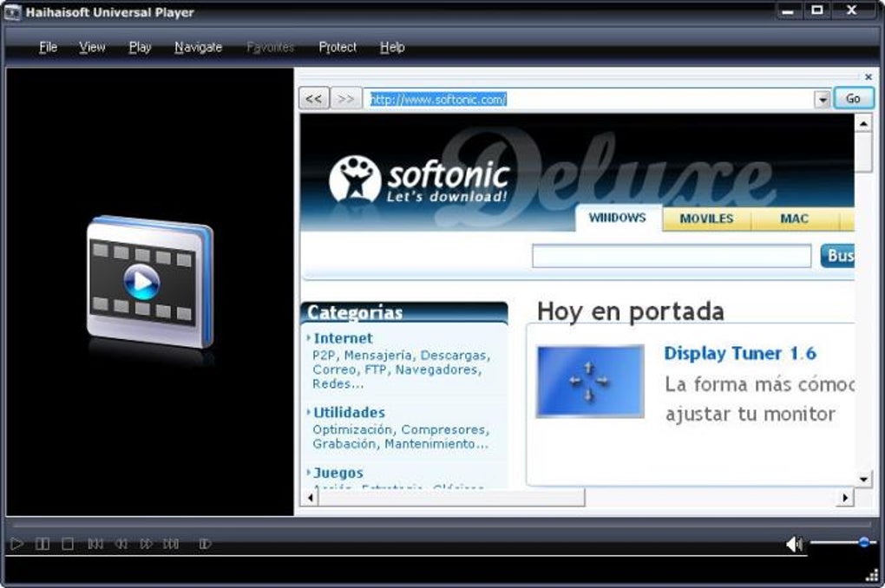The image size is (885, 588).
Task: Open the Navigate menu
Action: (x=198, y=48)
